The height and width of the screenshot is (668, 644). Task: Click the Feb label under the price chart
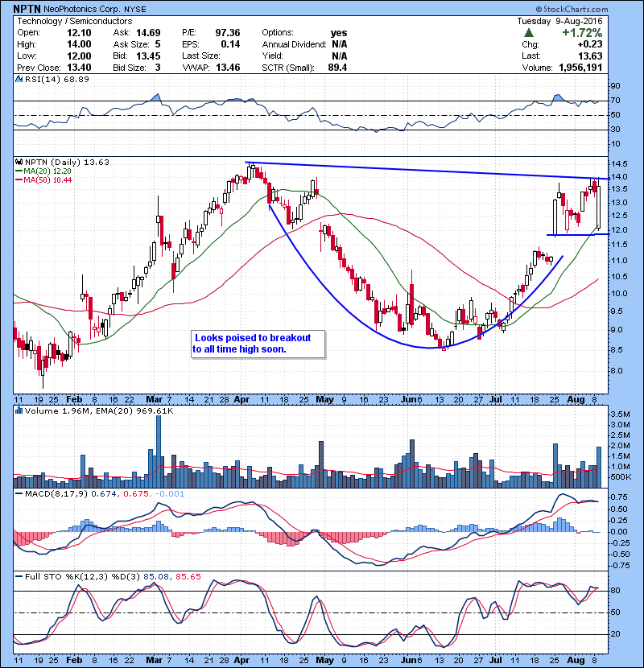coord(74,400)
